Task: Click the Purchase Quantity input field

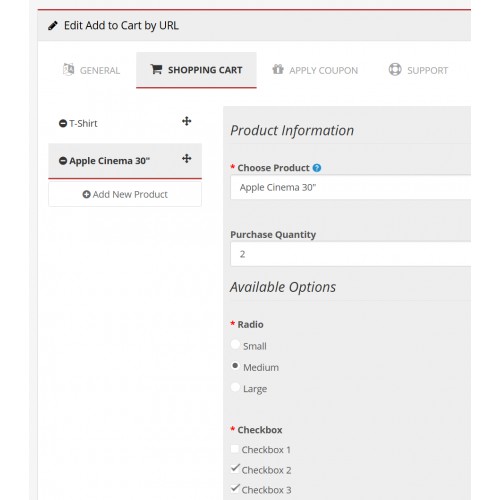Action: click(351, 254)
